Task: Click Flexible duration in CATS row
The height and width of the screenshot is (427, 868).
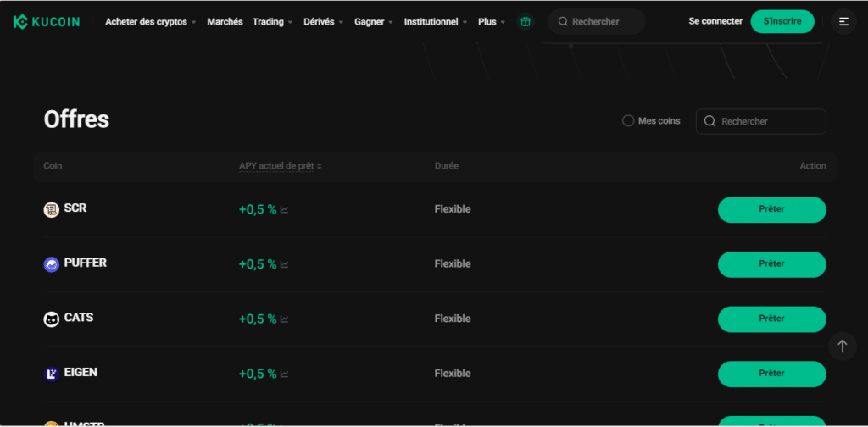Action: (453, 319)
